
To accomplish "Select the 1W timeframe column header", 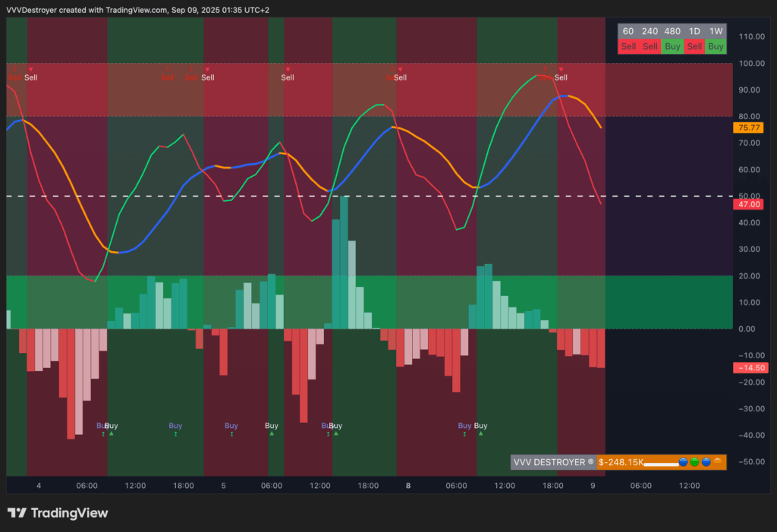I will point(716,31).
